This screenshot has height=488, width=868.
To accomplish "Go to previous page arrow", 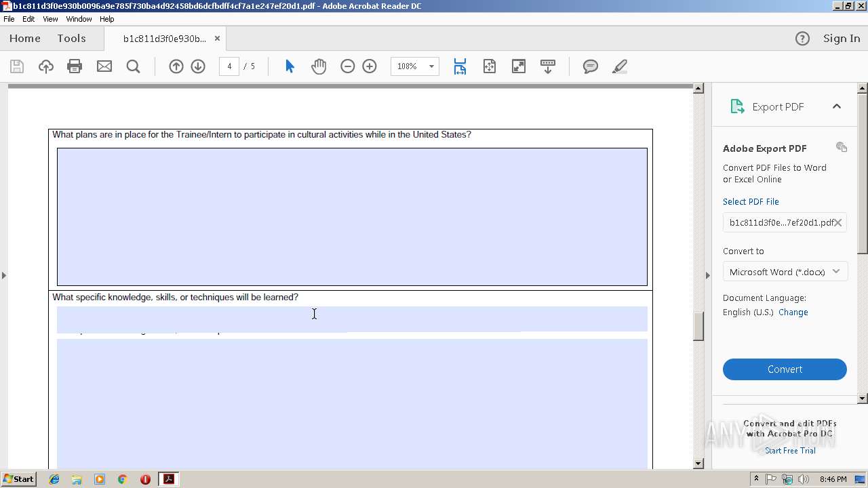I will coord(176,66).
